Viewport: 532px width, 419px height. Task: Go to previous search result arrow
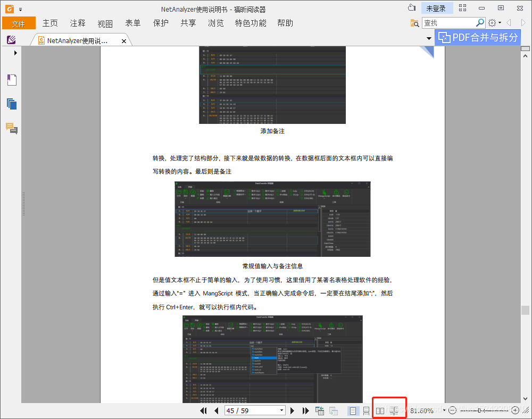pos(509,23)
